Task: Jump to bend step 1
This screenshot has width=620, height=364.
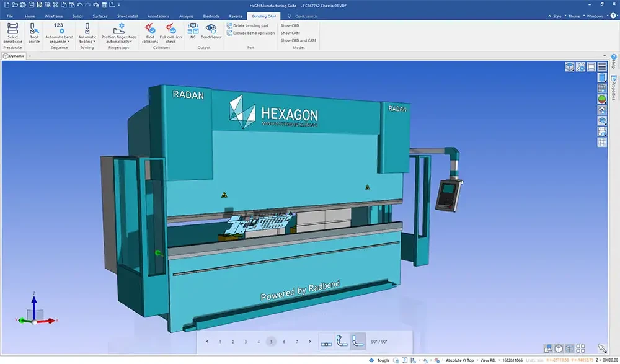Action: pos(220,342)
